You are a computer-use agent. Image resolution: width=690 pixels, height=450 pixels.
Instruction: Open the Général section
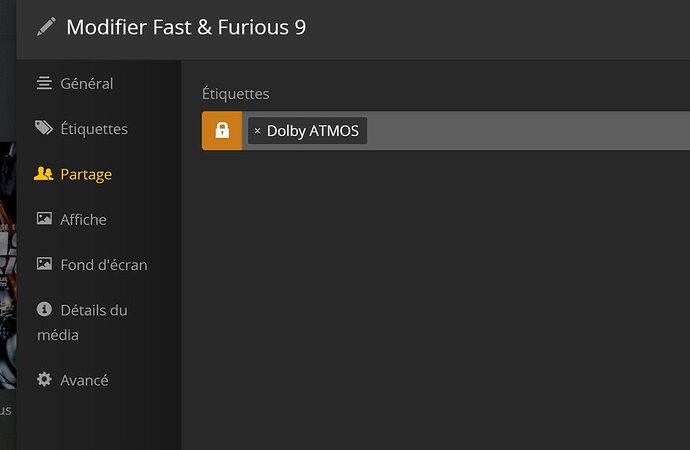point(86,83)
